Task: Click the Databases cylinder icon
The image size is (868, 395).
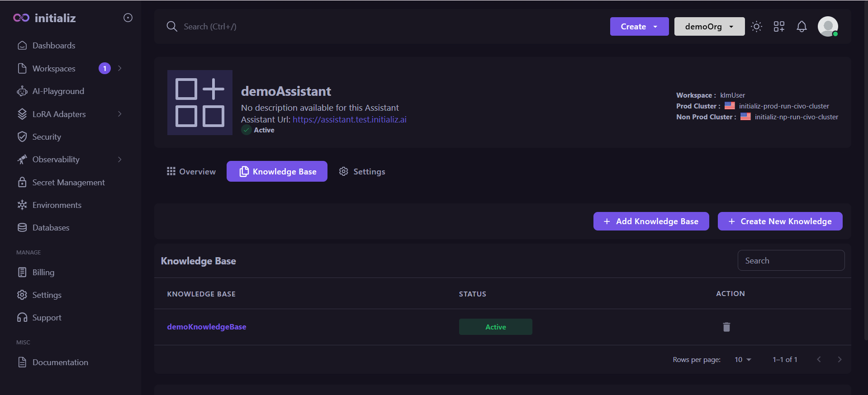Action: [x=22, y=227]
